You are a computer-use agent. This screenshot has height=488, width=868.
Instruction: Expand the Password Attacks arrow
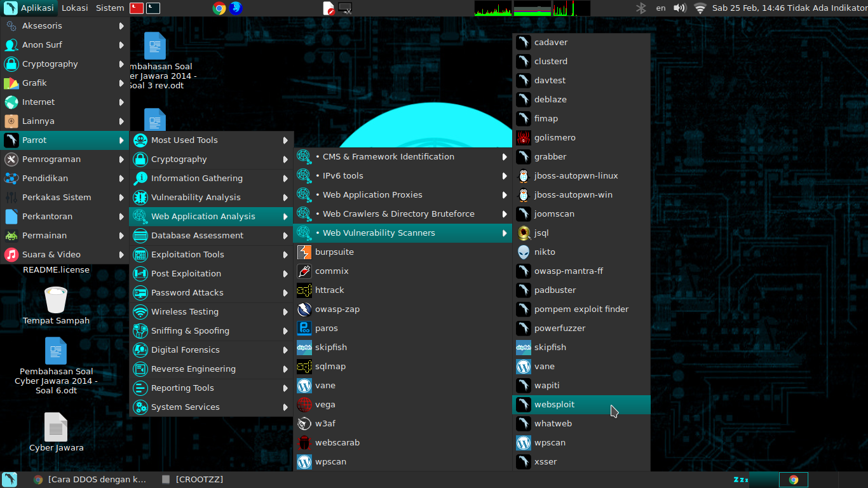285,293
